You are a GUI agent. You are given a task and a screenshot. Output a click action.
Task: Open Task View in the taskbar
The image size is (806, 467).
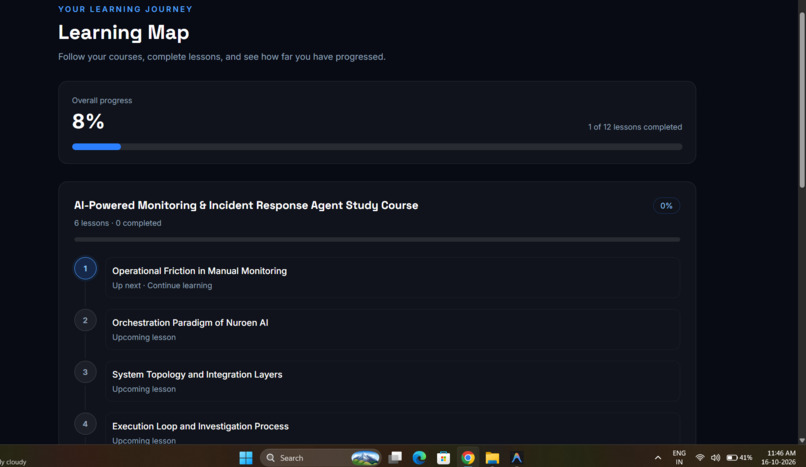pos(395,457)
